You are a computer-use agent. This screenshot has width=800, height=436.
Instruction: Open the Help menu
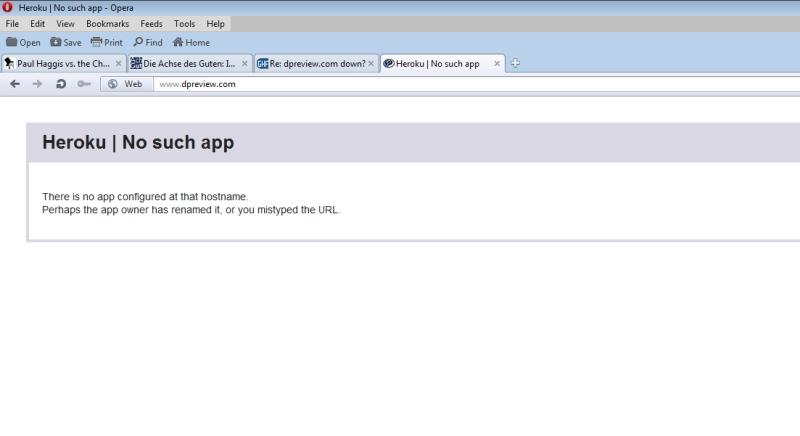(x=215, y=24)
